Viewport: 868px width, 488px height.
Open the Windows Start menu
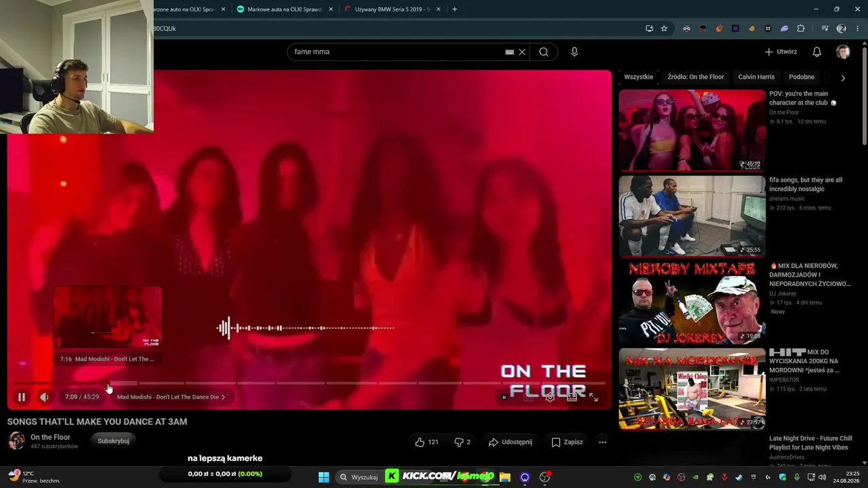(x=323, y=477)
